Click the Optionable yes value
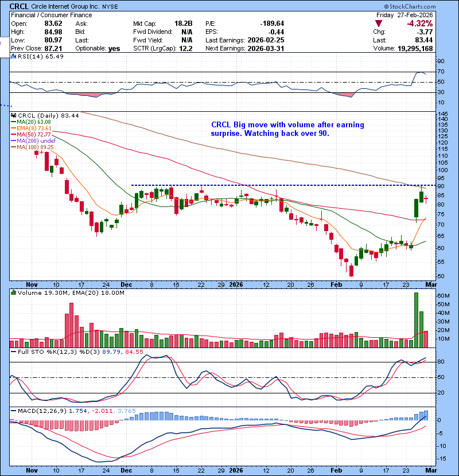 (x=114, y=49)
